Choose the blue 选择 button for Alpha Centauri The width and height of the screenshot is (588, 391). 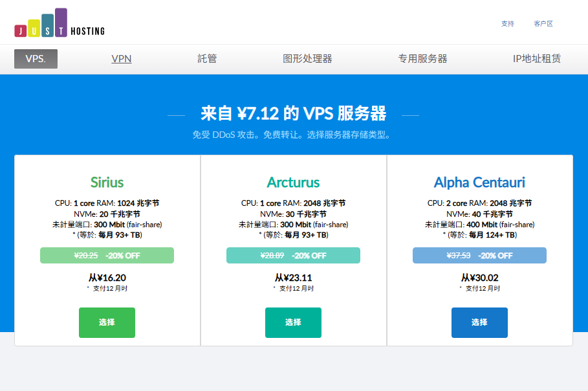pyautogui.click(x=479, y=322)
